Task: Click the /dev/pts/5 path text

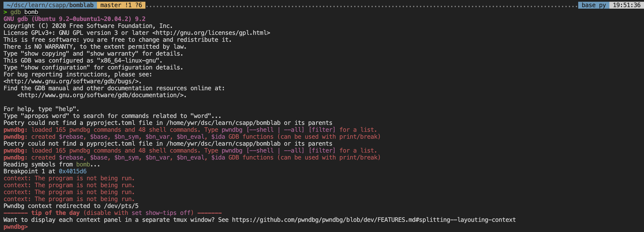Action: pos(121,206)
